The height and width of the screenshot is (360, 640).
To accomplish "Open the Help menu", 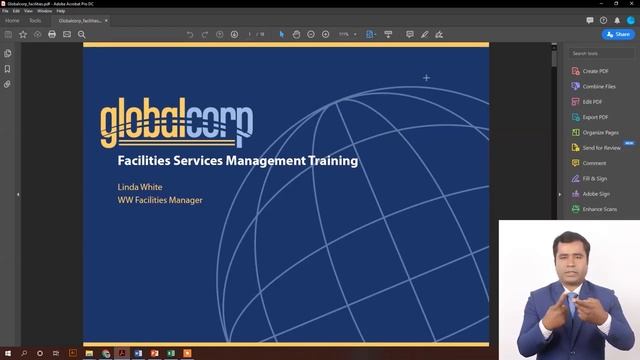I will pyautogui.click(x=61, y=11).
